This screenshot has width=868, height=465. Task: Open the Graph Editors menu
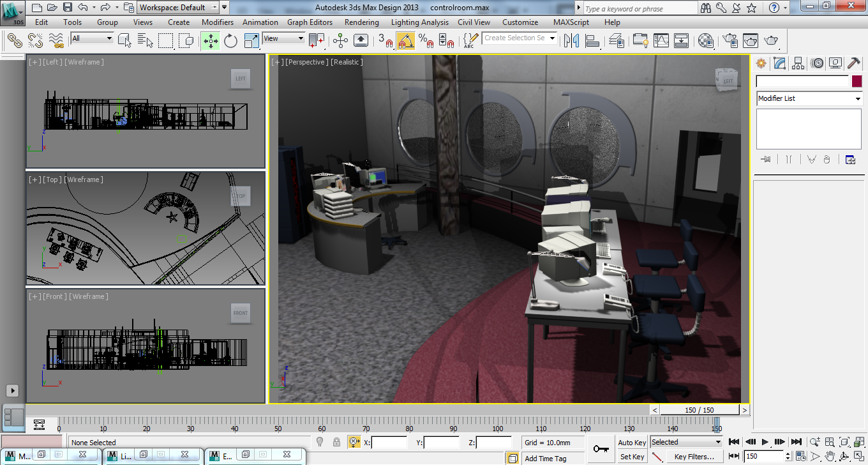click(310, 22)
